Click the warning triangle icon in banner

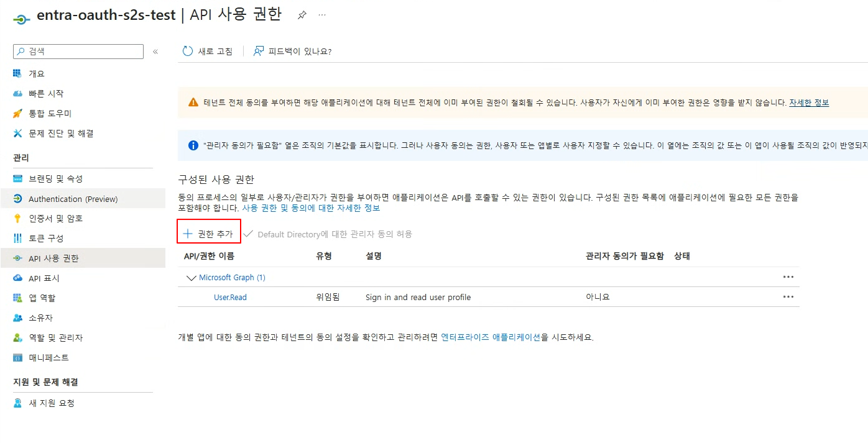click(x=193, y=103)
